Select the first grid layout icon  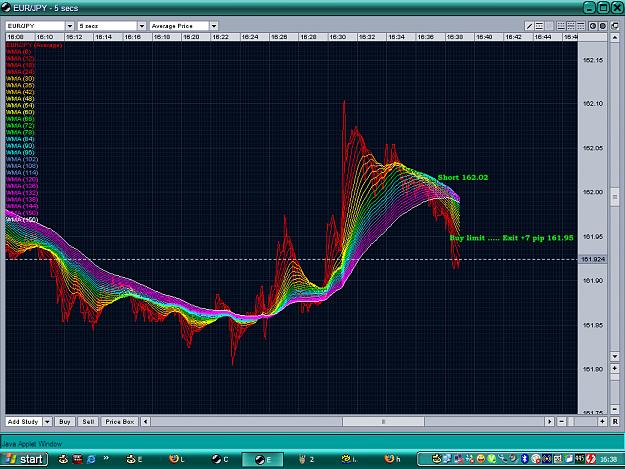pos(561,26)
